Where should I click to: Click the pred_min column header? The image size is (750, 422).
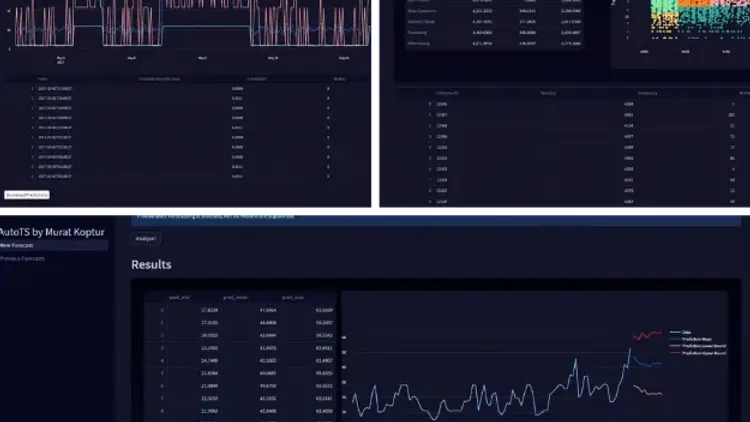coord(179,298)
